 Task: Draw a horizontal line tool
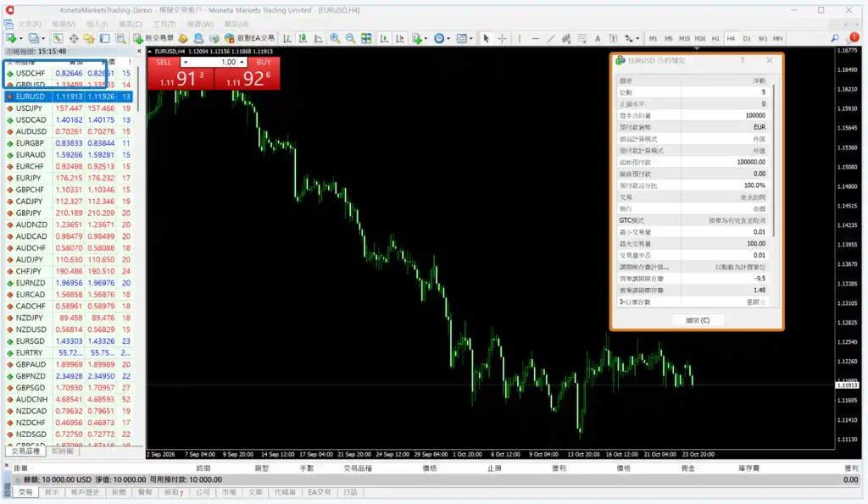point(535,38)
